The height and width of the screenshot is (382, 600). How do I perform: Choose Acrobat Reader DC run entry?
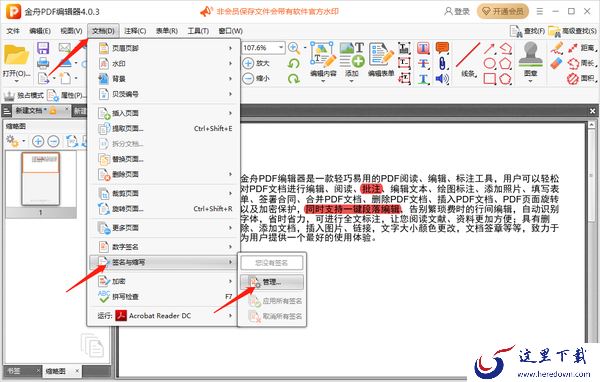click(165, 316)
